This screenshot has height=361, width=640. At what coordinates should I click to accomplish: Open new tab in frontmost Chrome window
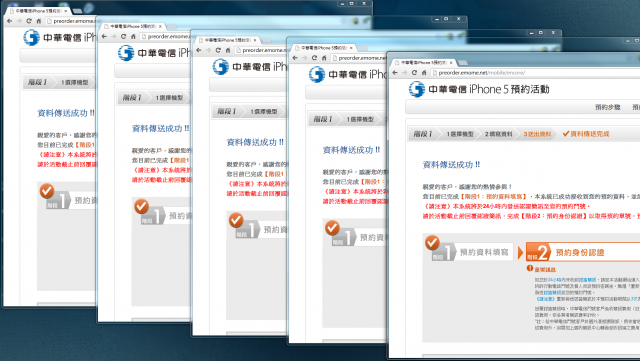pos(463,63)
